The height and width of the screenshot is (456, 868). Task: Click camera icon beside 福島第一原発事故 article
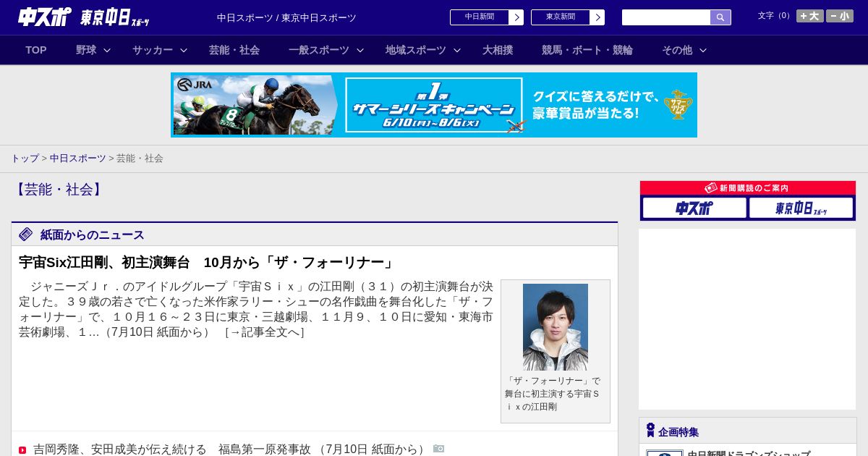(439, 449)
